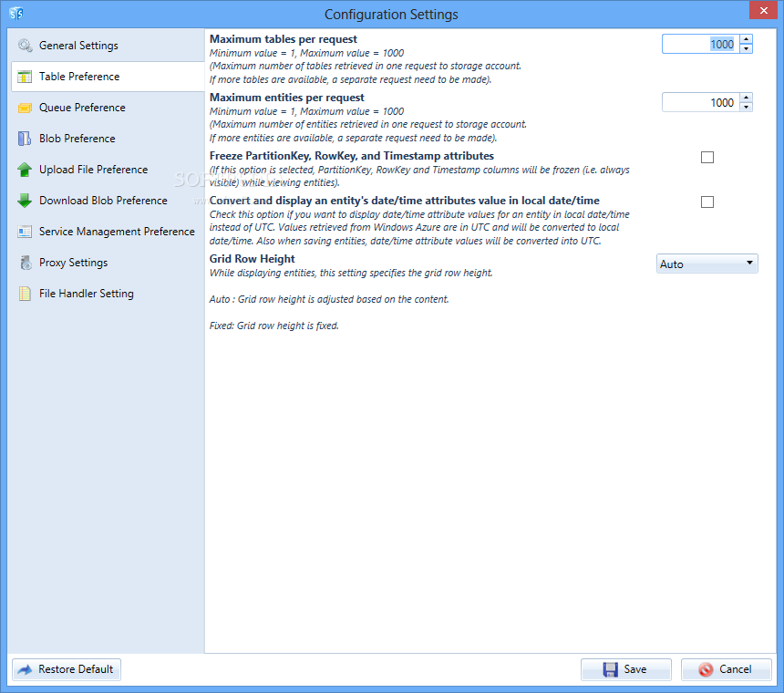This screenshot has width=784, height=693.
Task: Decrease Maximum tables per request value
Action: pos(746,48)
